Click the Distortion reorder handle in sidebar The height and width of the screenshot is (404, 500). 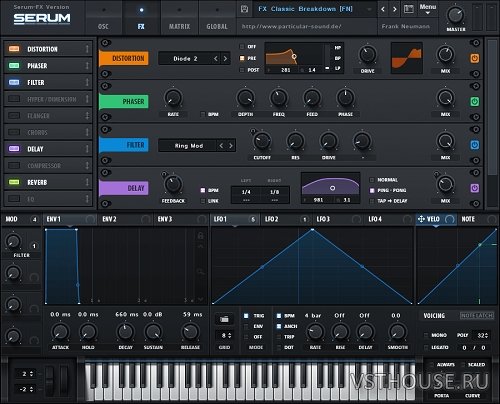(87, 49)
